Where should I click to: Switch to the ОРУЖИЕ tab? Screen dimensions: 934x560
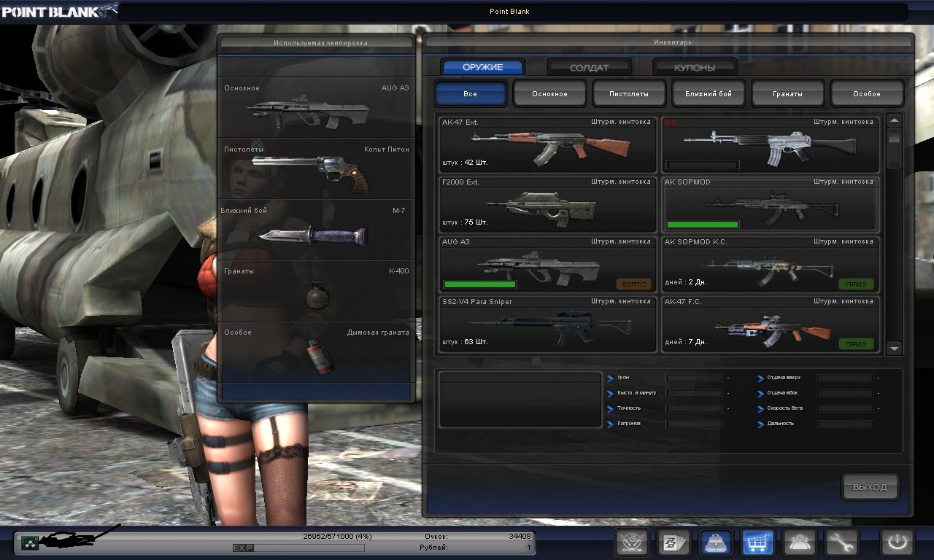point(482,67)
